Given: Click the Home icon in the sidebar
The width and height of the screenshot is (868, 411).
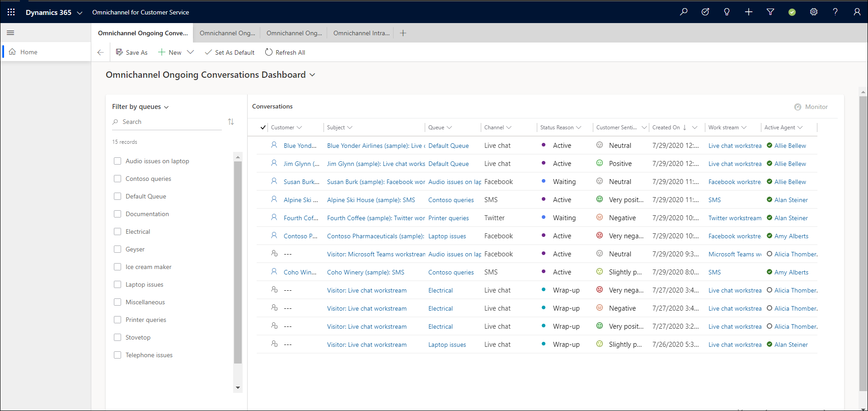Looking at the screenshot, I should [13, 52].
